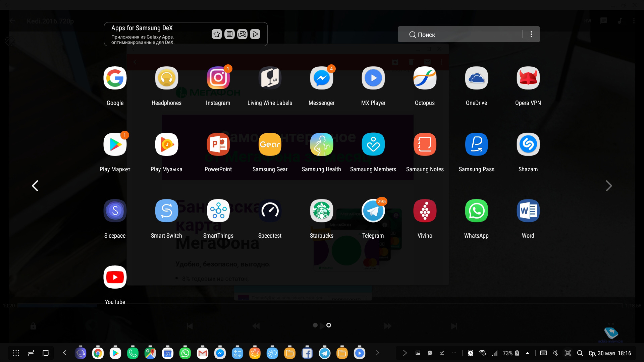This screenshot has width=644, height=362.
Task: Open Calculator from taskbar
Action: click(237, 353)
